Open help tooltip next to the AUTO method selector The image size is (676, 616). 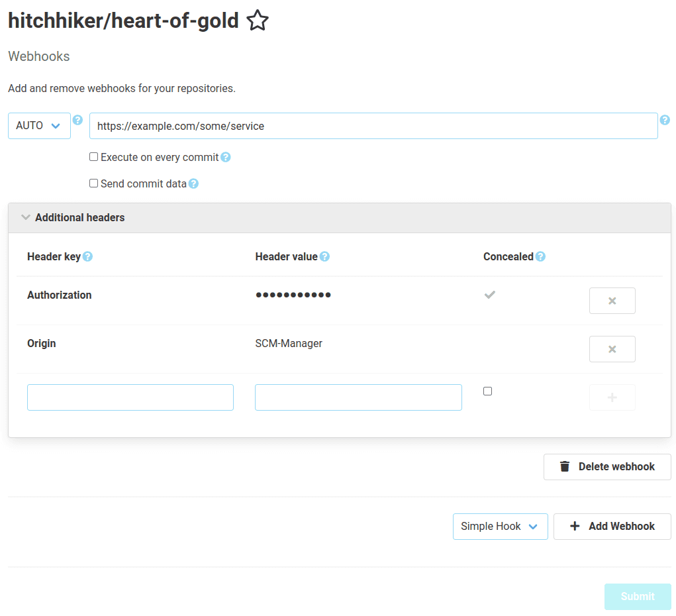tap(77, 120)
